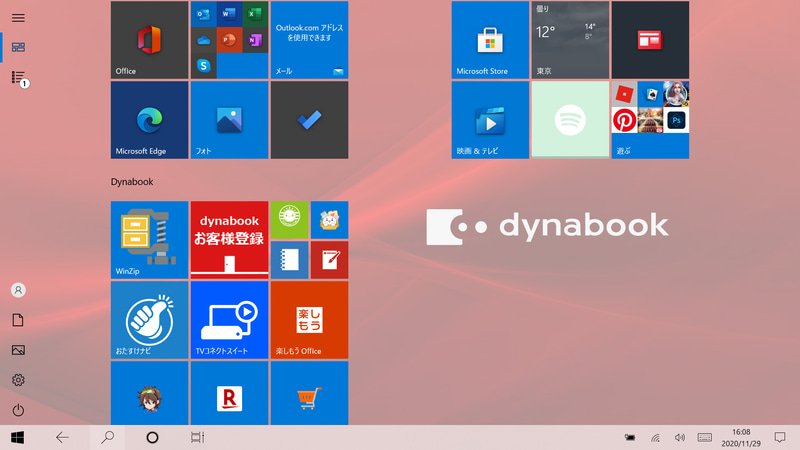Launch the TVコネクトスイート tile
The height and width of the screenshot is (450, 800).
(x=230, y=320)
